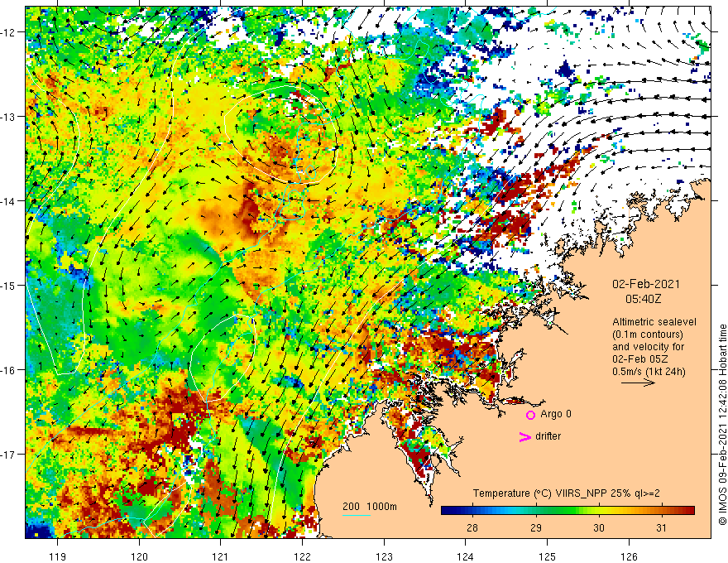Click the colorbar value 30
728x563 pixels.
coord(599,527)
